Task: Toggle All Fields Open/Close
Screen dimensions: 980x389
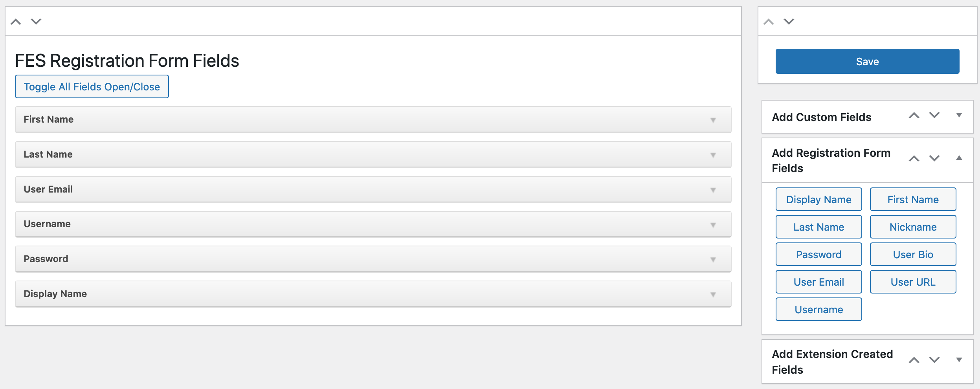Action: pyautogui.click(x=92, y=86)
